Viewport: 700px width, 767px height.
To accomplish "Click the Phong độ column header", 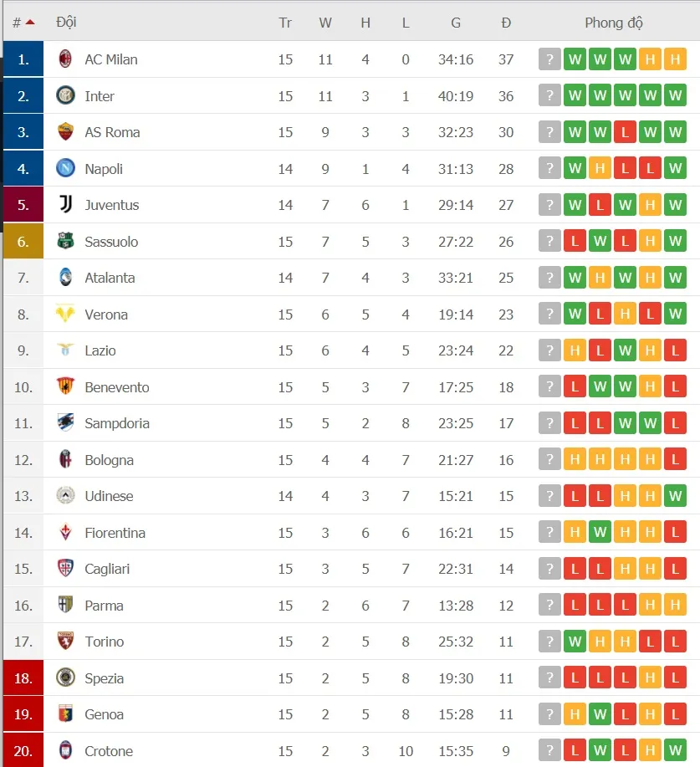I will (x=613, y=23).
